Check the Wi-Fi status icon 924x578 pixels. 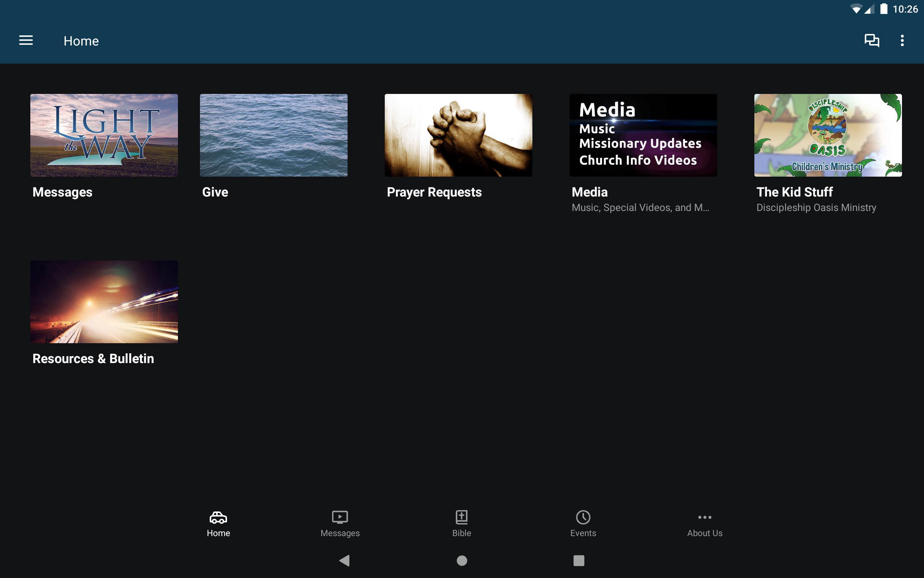857,9
